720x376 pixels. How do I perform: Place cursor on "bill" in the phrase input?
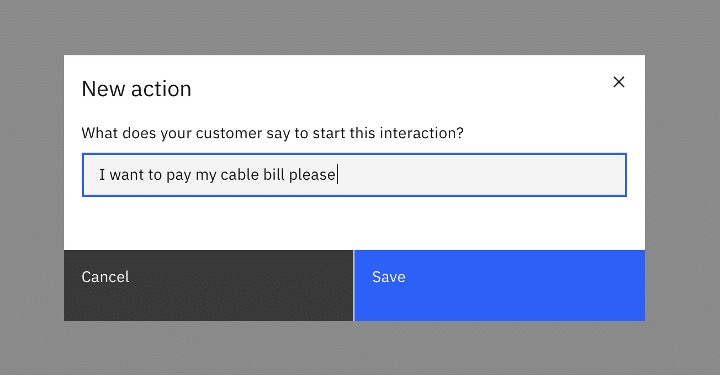(274, 175)
